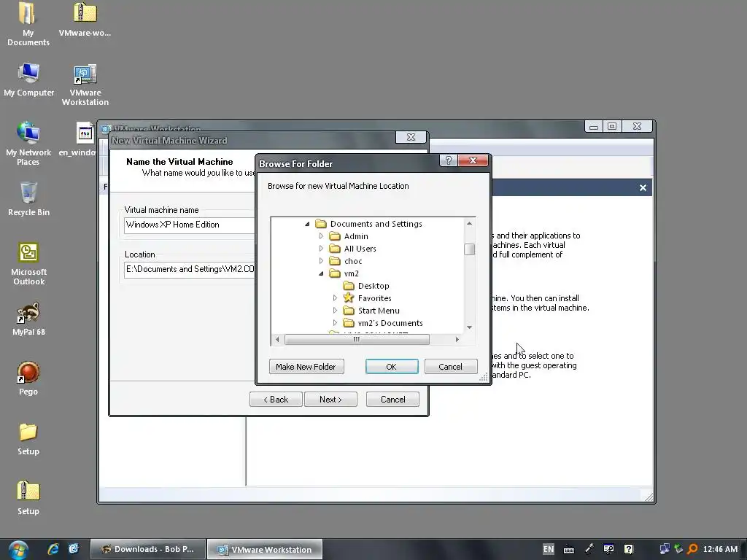Screen dimensions: 747x560
Task: Collapse the Documents and Settings node
Action: [x=307, y=224]
